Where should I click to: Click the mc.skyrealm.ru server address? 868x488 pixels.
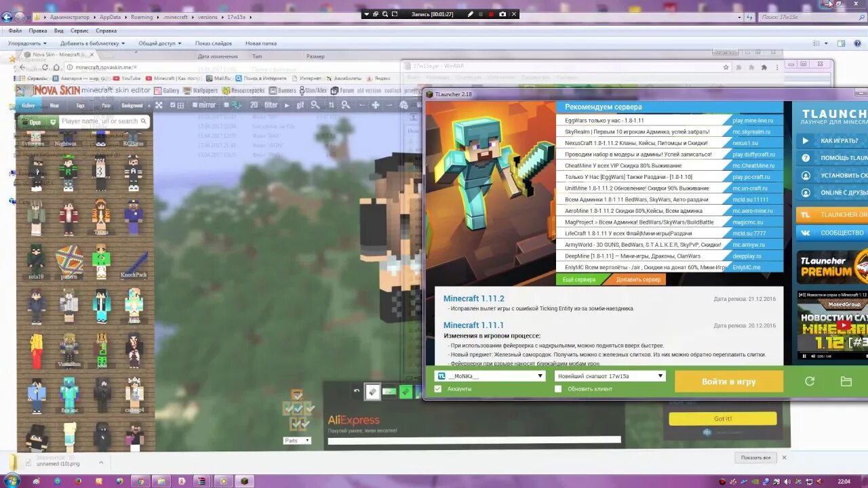click(751, 131)
